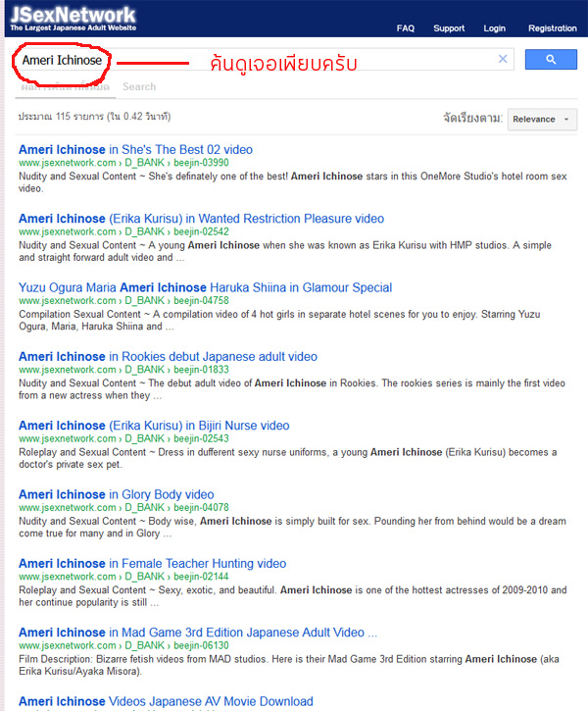Screen dimensions: 588x711
Task: Click the URL text ending in beejin-02144
Action: [x=123, y=577]
